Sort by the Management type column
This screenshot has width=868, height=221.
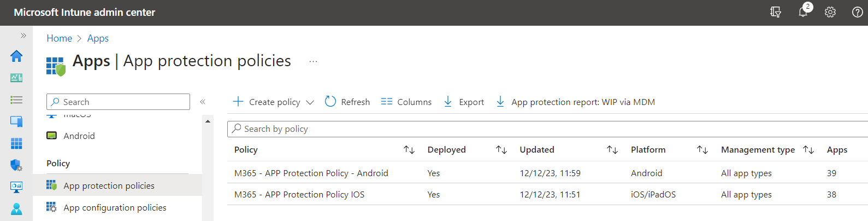[808, 150]
